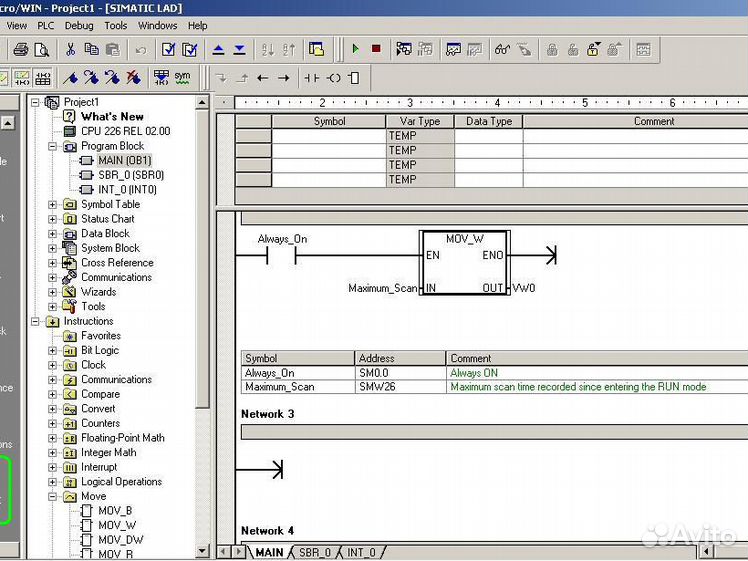Select the Always_On contact

281,256
